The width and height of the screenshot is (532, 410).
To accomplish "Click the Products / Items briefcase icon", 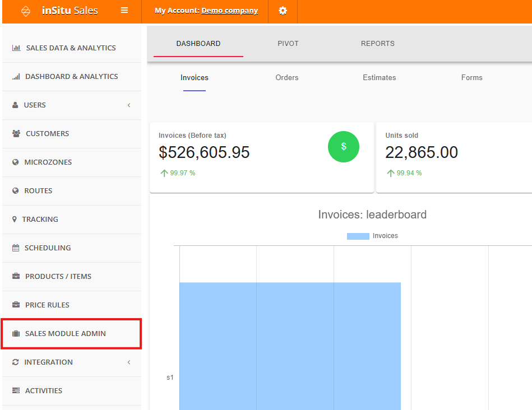I will point(16,276).
